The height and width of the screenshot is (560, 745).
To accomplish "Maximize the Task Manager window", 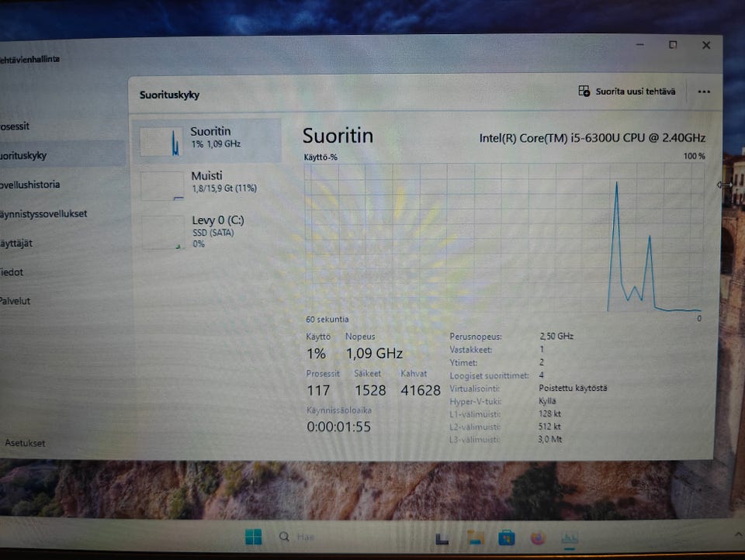I will [673, 45].
